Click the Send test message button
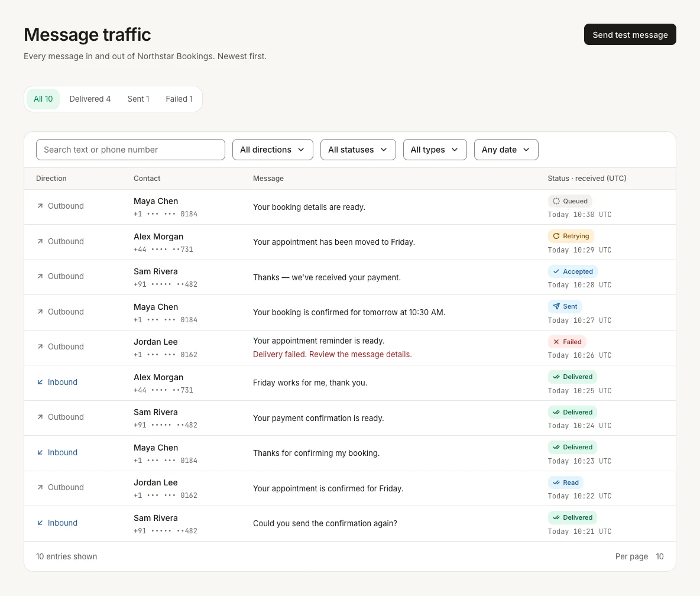Image resolution: width=700 pixels, height=596 pixels. click(630, 34)
